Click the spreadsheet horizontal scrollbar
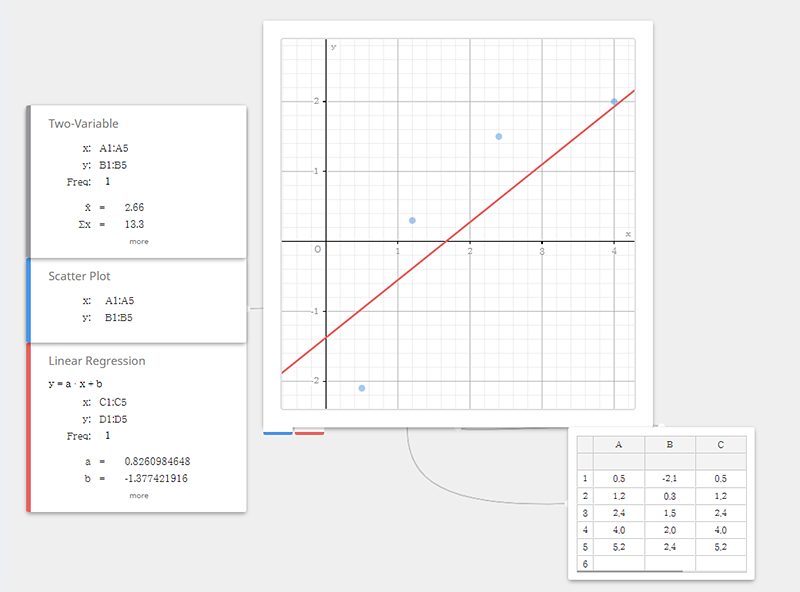The height and width of the screenshot is (592, 800). click(x=630, y=572)
